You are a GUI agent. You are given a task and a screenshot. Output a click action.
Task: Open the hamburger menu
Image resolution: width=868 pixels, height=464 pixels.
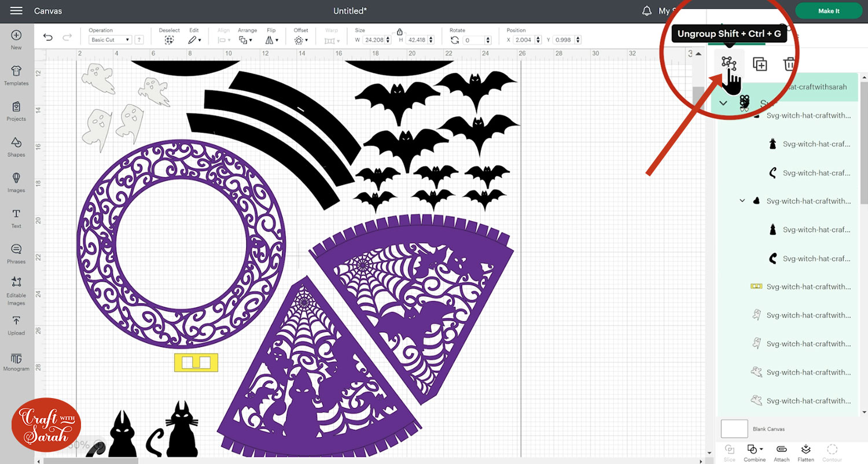pos(16,10)
